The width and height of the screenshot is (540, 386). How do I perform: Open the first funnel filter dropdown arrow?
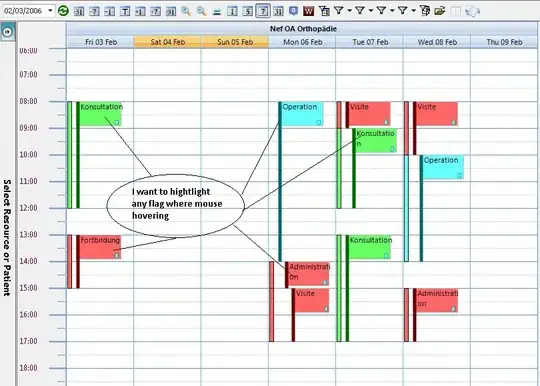pyautogui.click(x=350, y=11)
